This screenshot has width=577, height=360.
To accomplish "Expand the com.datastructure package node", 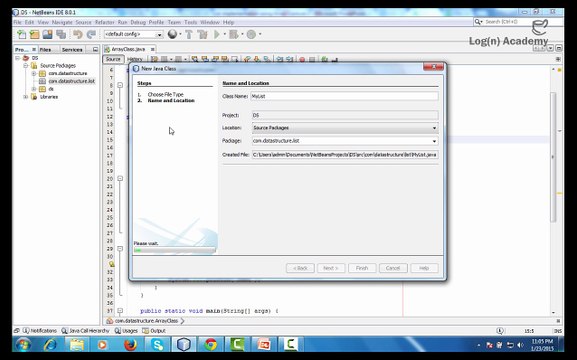I will coord(34,73).
